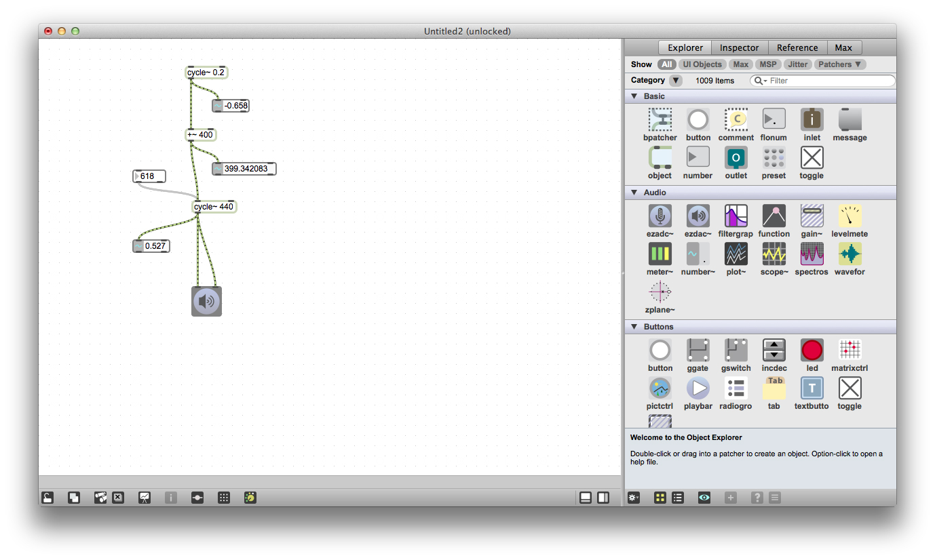Screen dimensions: 935x560
Task: Choose the gswitch object icon
Action: [x=736, y=351]
